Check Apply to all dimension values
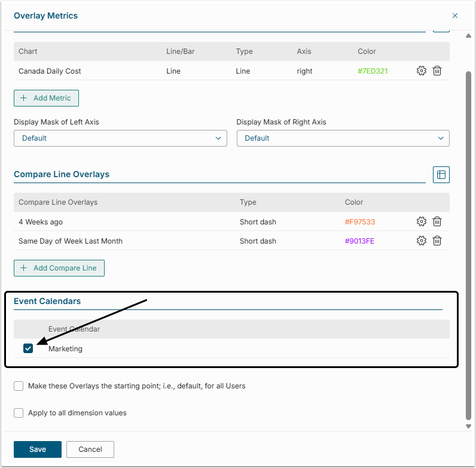The width and height of the screenshot is (476, 468). (19, 413)
